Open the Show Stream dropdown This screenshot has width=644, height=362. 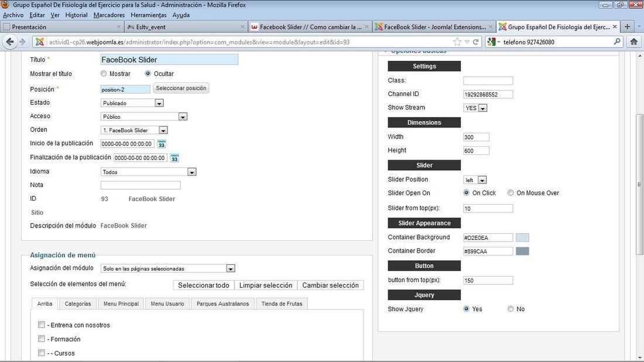pos(475,108)
